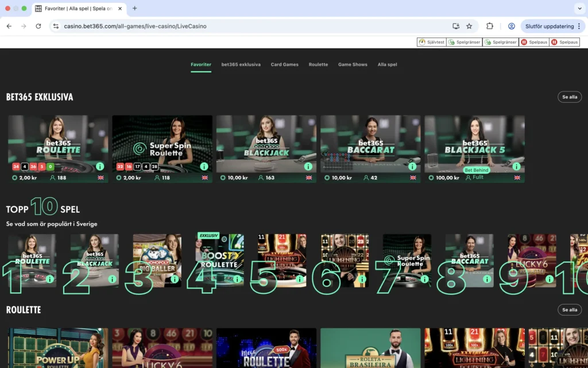The image size is (588, 368).
Task: Open info for bet365 Roulette game
Action: 99,166
